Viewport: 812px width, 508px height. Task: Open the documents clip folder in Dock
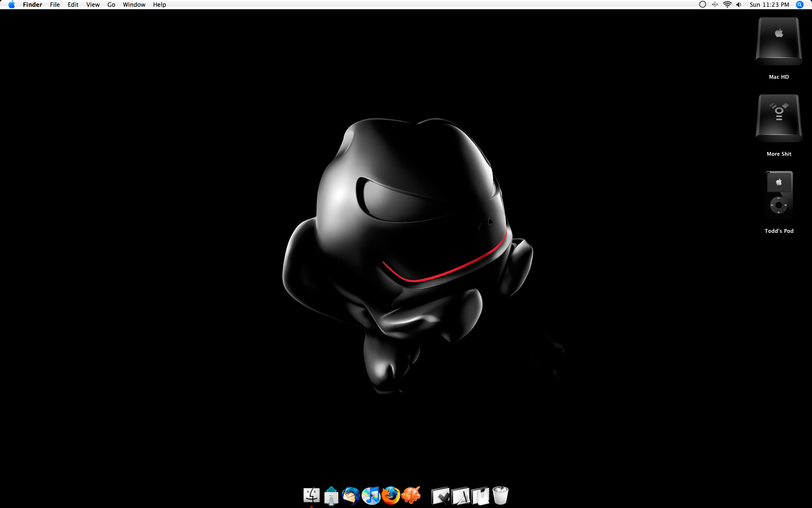pyautogui.click(x=480, y=496)
